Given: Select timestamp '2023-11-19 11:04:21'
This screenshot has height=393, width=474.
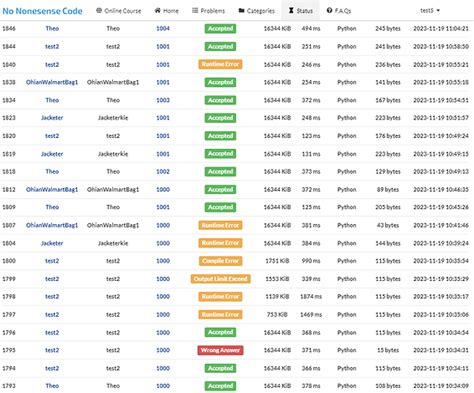Looking at the screenshot, I should (x=441, y=29).
